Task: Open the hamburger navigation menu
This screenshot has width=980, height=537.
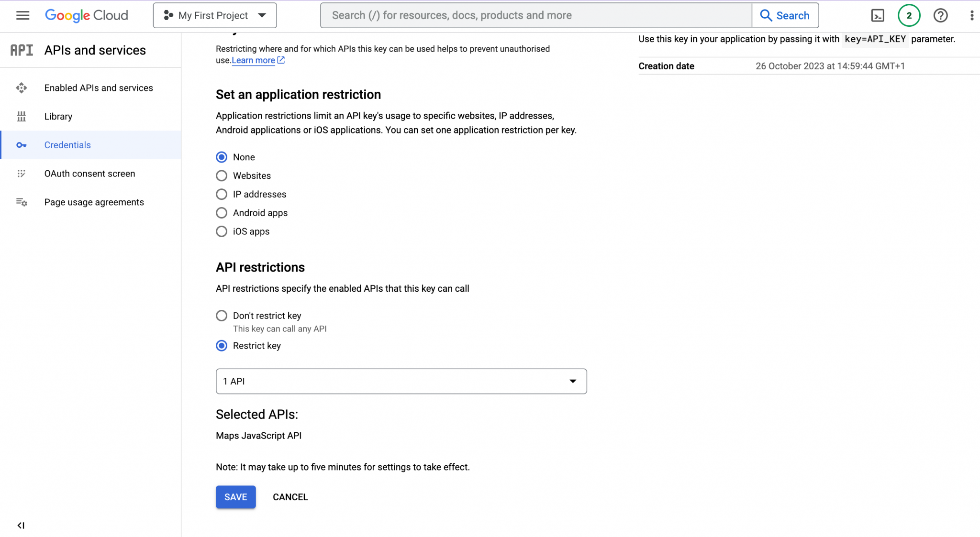Action: click(22, 15)
